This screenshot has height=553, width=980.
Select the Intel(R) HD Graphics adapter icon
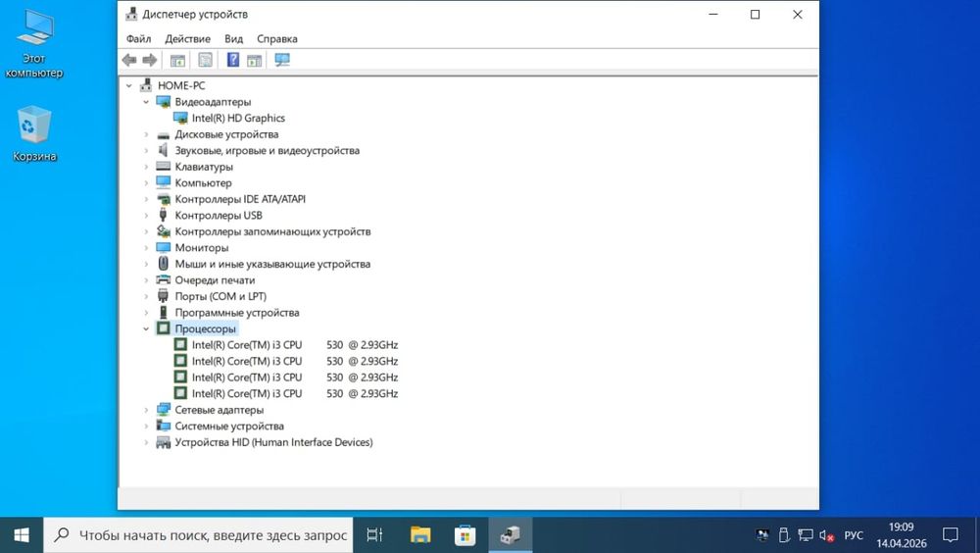pyautogui.click(x=180, y=118)
